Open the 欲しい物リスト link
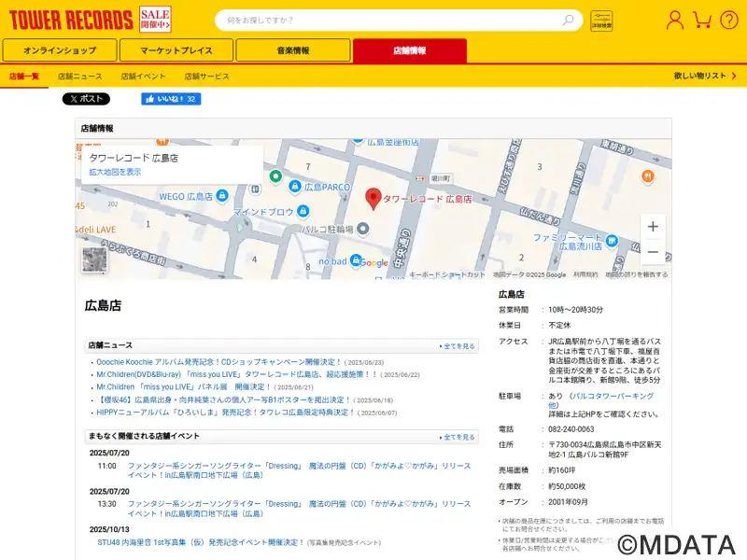The height and width of the screenshot is (560, 747). pos(705,76)
